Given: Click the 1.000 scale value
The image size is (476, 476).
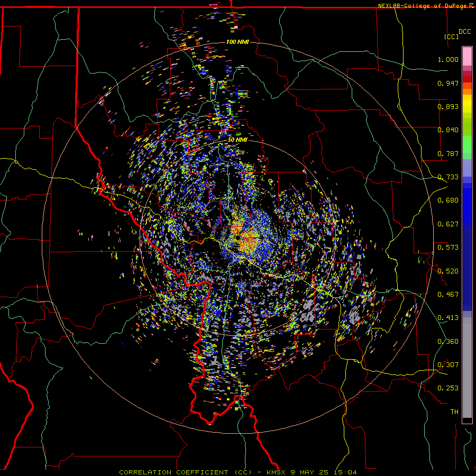Looking at the screenshot, I should coord(448,59).
